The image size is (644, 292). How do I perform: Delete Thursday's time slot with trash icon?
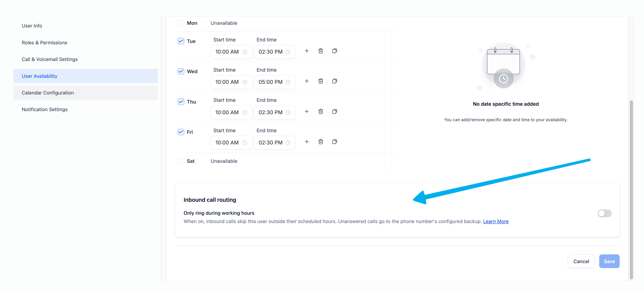click(x=320, y=112)
